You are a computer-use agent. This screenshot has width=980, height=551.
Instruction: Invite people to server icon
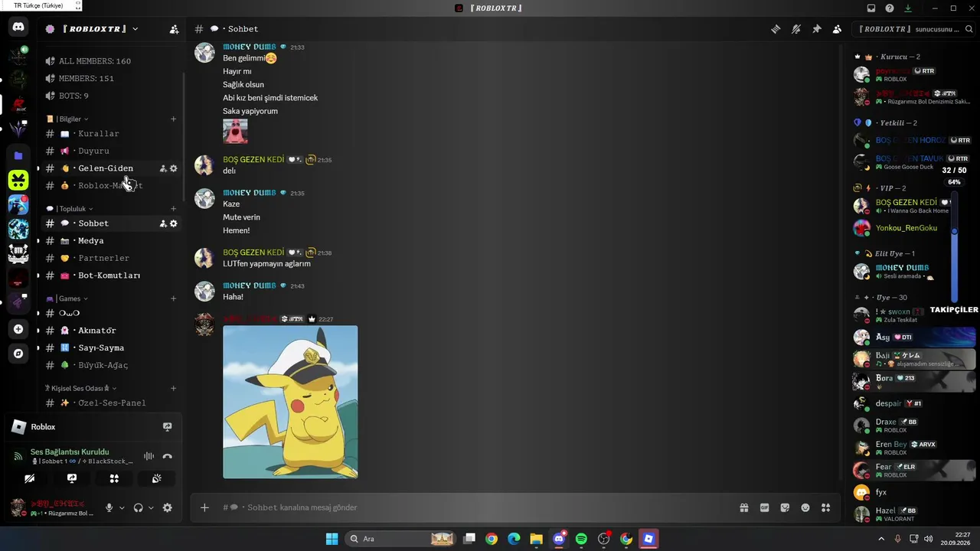coord(174,29)
